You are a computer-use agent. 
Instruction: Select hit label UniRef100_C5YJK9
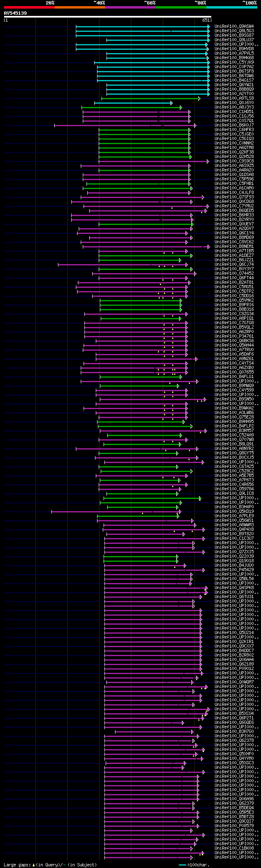[x=234, y=62]
